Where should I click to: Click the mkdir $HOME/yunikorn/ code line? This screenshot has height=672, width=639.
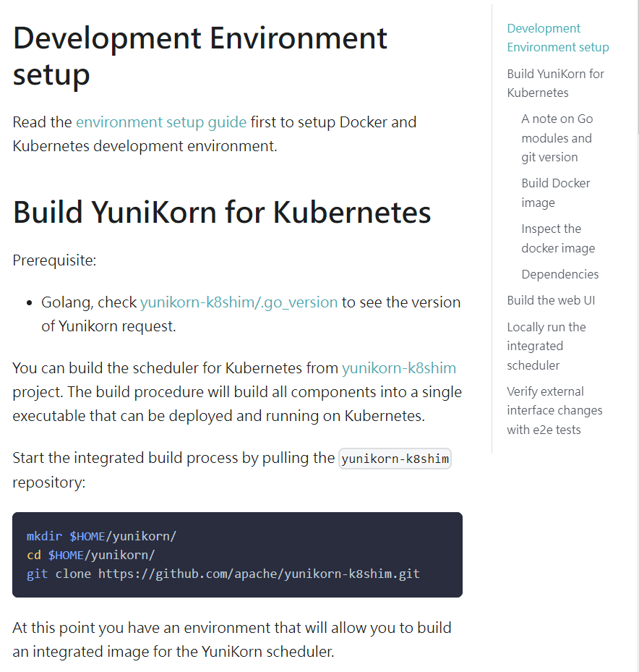pos(101,536)
